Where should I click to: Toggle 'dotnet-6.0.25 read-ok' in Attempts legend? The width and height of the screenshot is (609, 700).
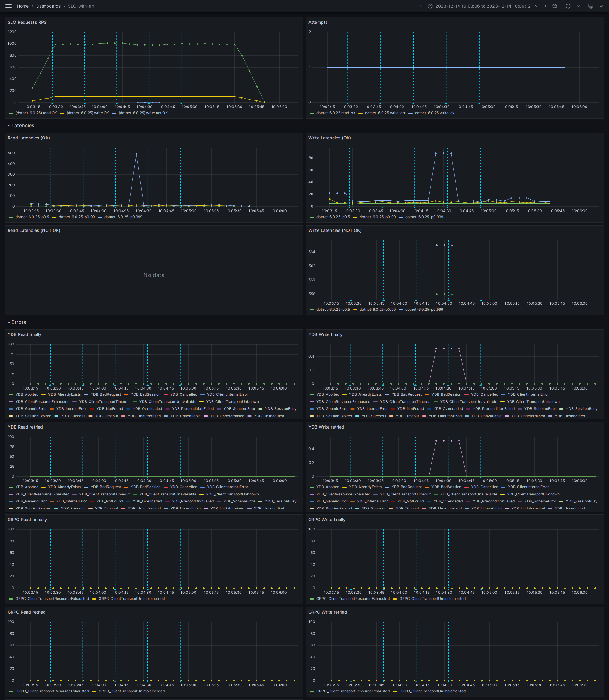[x=336, y=113]
